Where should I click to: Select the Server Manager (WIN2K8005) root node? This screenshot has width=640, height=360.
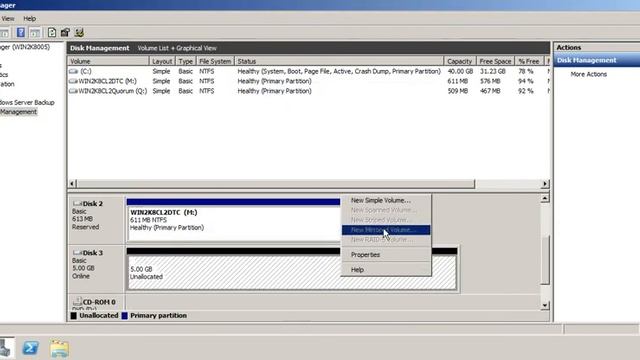[25, 47]
